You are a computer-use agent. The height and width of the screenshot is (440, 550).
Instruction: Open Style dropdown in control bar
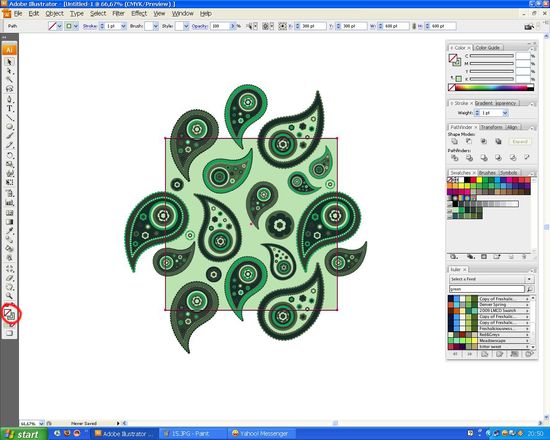186,26
